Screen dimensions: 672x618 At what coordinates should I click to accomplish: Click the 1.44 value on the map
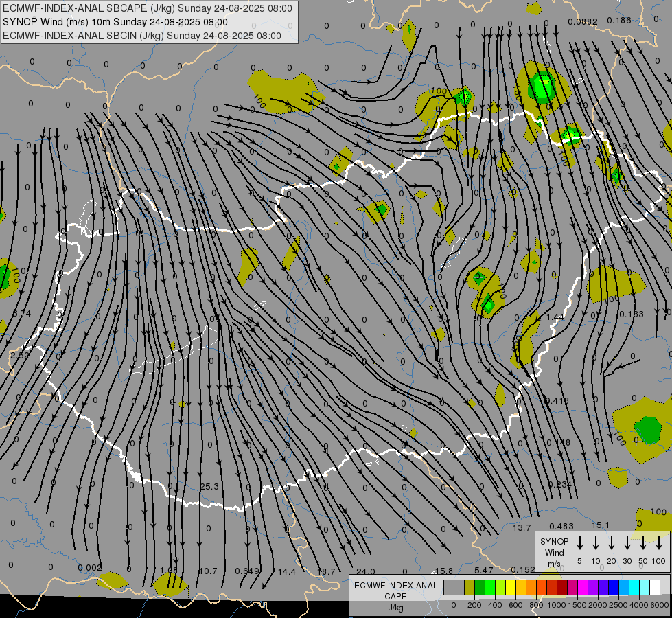point(555,317)
